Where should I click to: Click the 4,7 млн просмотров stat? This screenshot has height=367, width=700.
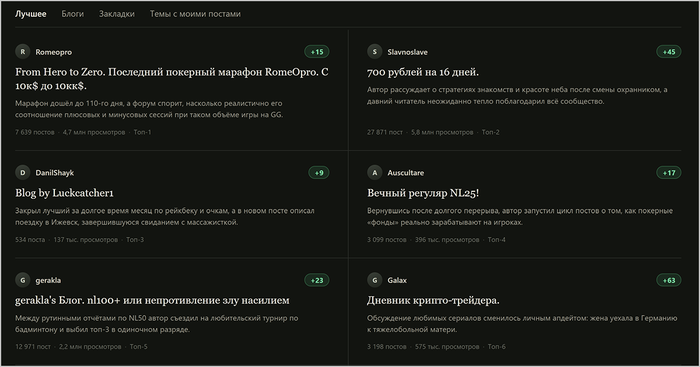coord(94,132)
